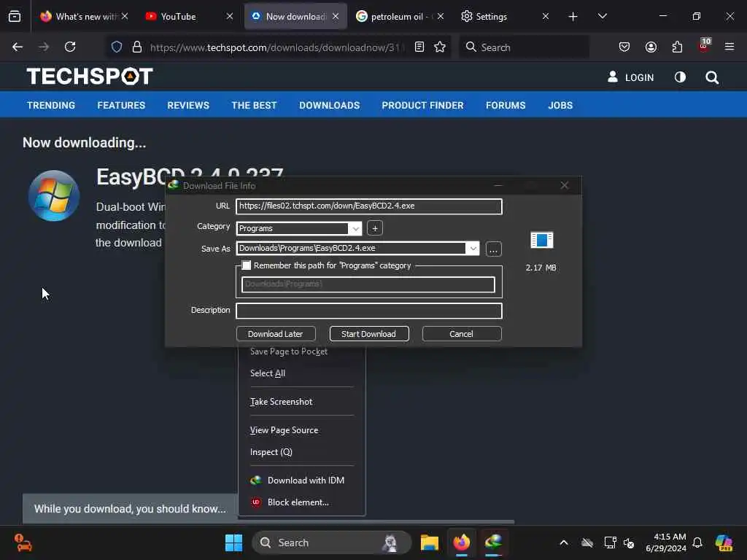
Task: Open the REVIEWS nav item
Action: coord(188,105)
